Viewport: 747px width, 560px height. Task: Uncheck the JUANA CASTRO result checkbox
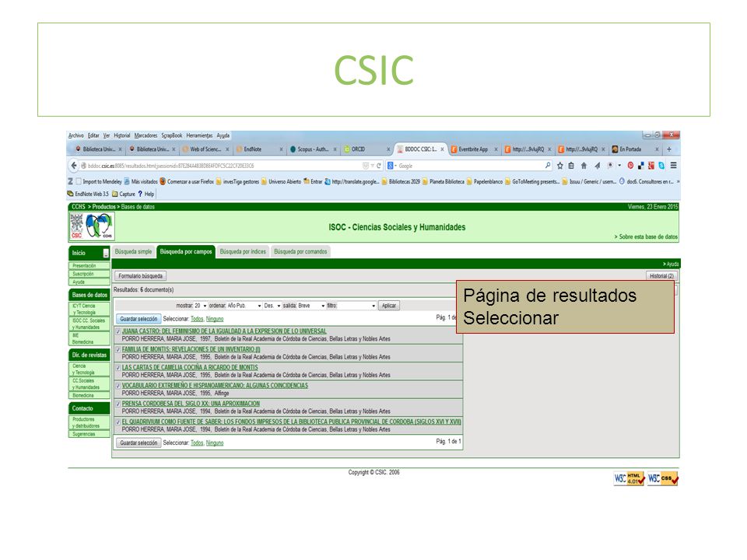pyautogui.click(x=118, y=331)
